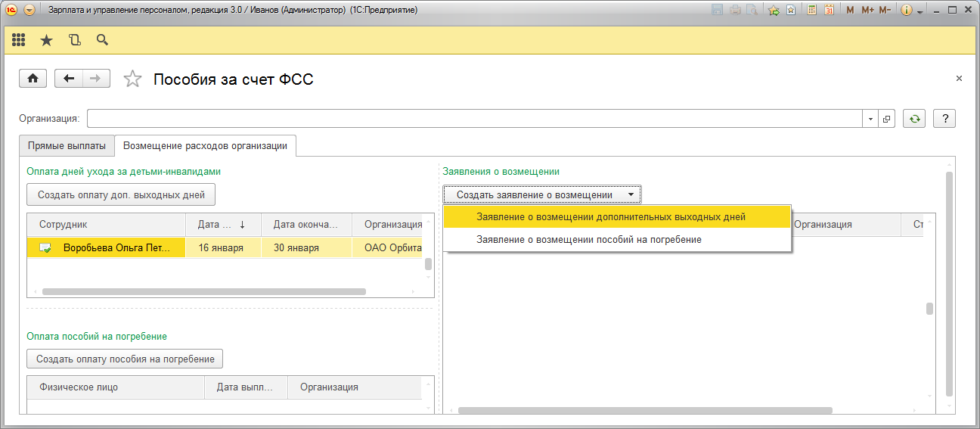The image size is (980, 429).
Task: Open the History scroll icon
Action: (74, 40)
